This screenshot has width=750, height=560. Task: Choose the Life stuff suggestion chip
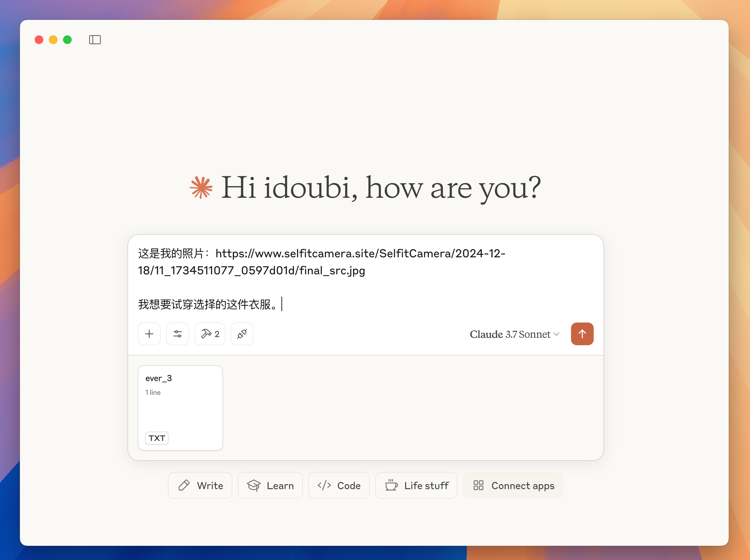(416, 485)
